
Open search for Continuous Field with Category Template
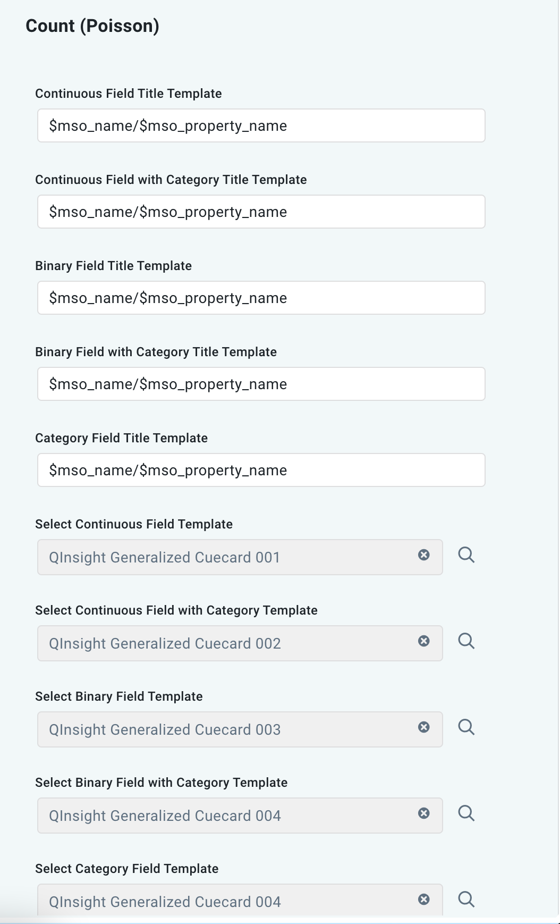(467, 641)
